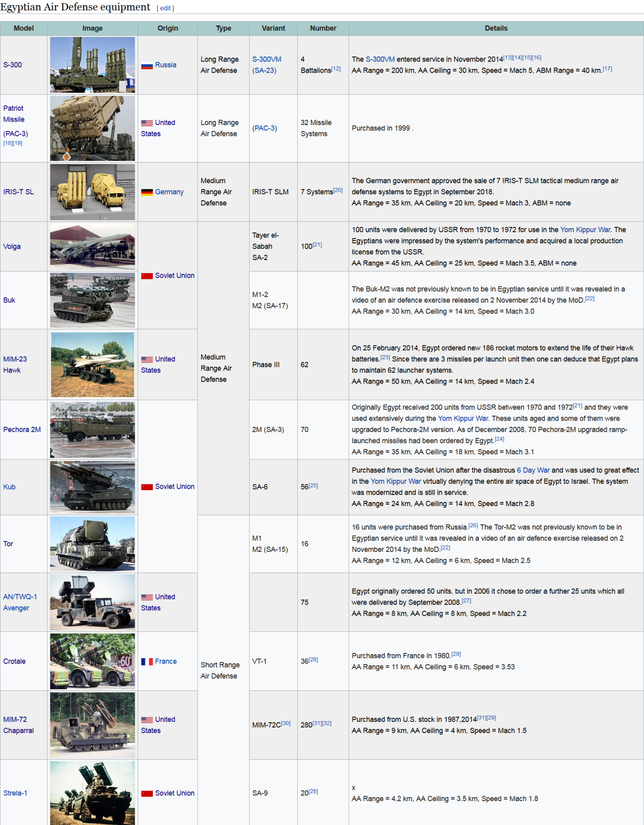This screenshot has width=644, height=825.
Task: Open the S-300 model link
Action: [12, 65]
